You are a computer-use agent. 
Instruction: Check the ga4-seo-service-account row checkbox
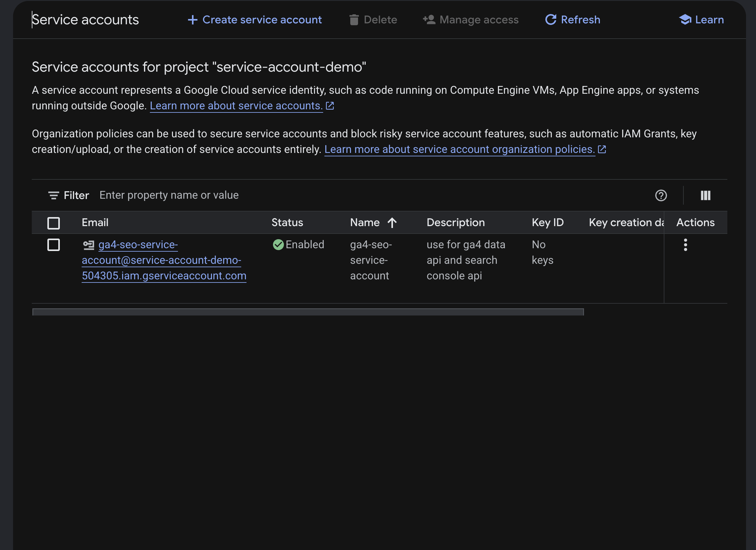tap(54, 245)
